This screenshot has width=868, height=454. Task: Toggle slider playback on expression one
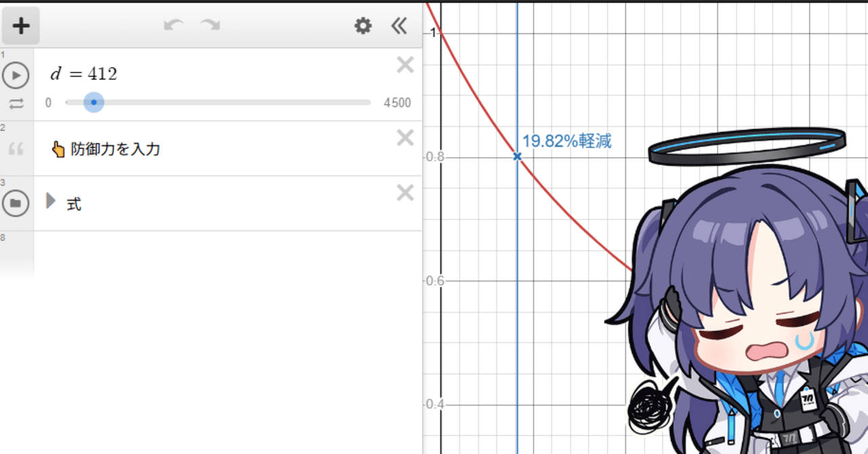[x=16, y=75]
